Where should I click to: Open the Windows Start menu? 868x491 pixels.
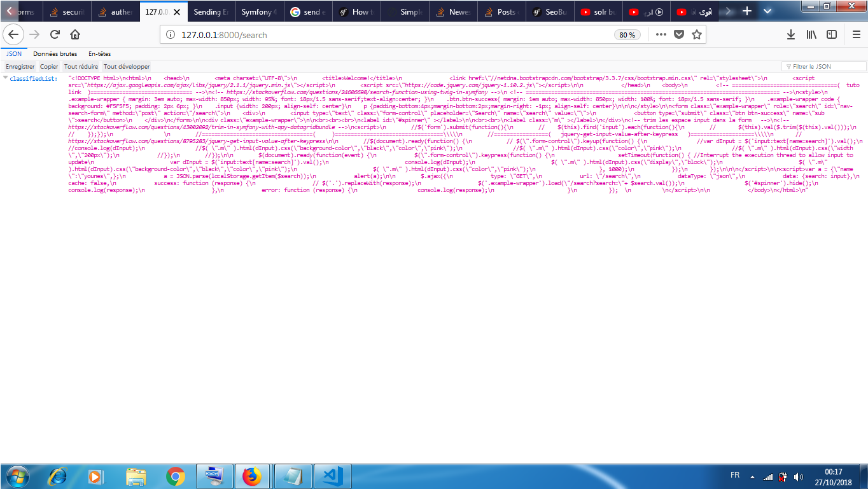pyautogui.click(x=17, y=476)
